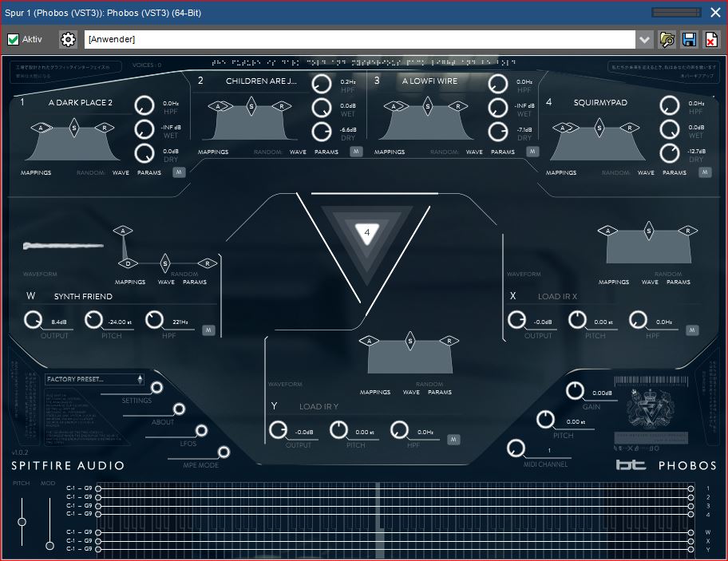Click left key range handle of row 1
Screen dimensions: 728x561
[x=98, y=488]
